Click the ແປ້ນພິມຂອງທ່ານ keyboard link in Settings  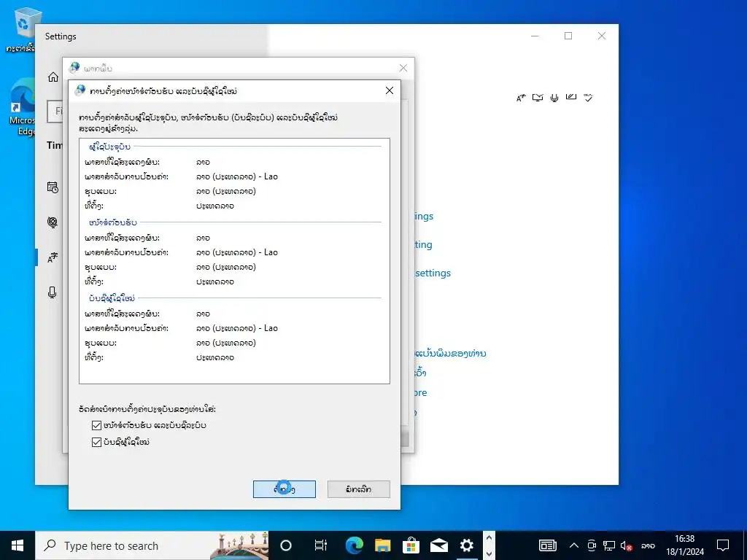(450, 354)
